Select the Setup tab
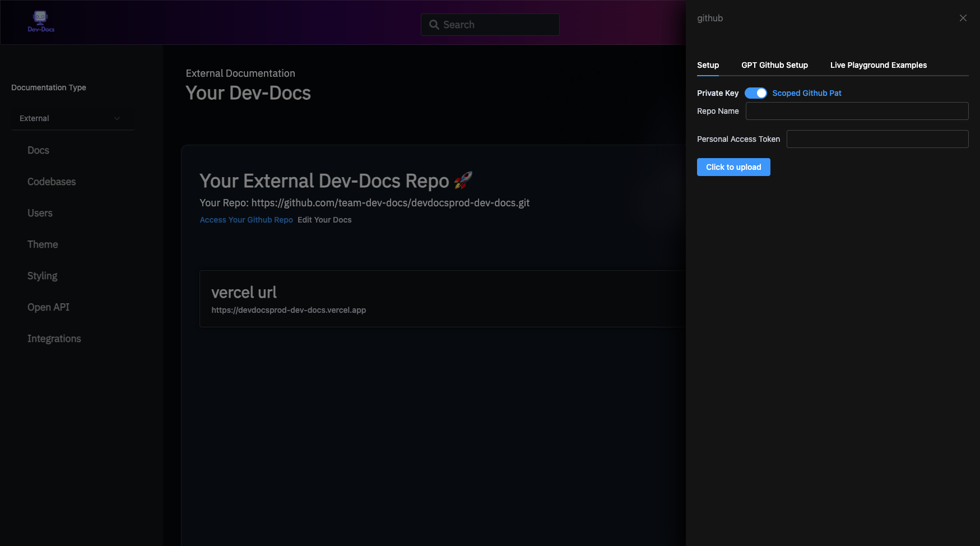This screenshot has height=546, width=980. pos(708,65)
